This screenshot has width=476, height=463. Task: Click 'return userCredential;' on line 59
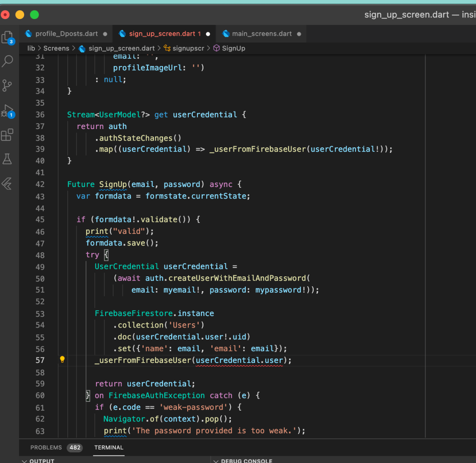tap(145, 384)
